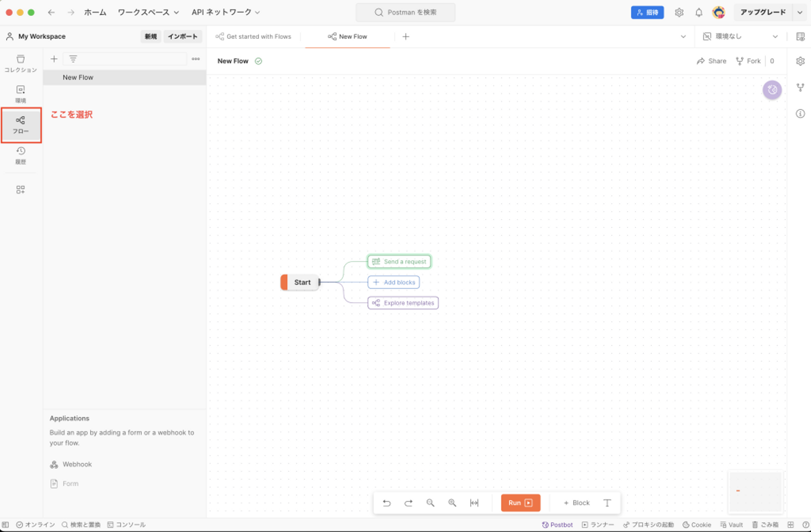Viewport: 811px width, 532px height.
Task: Open the History sidebar section
Action: point(21,155)
